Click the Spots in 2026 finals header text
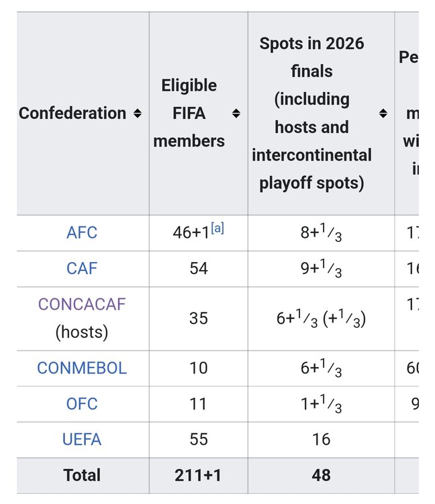This screenshot has width=435, height=504. (312, 114)
